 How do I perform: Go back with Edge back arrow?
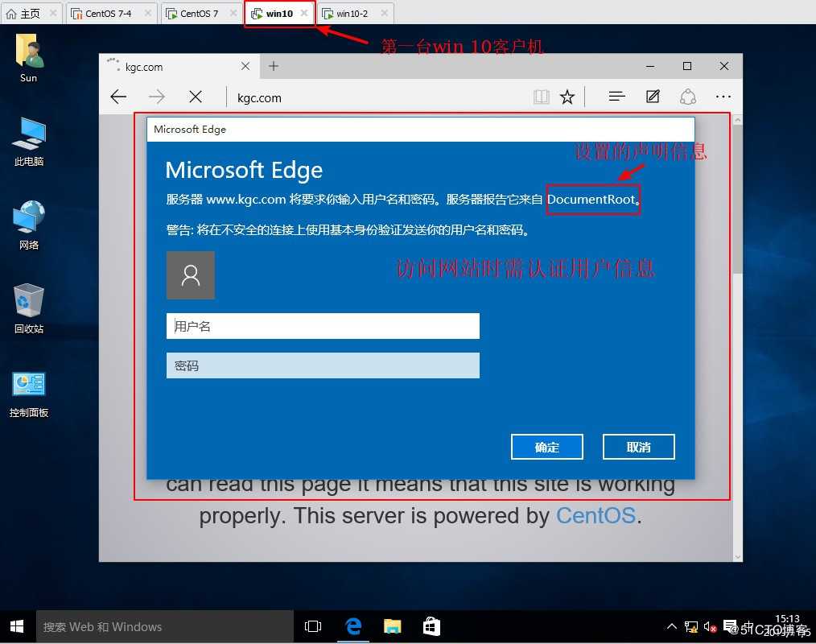pyautogui.click(x=118, y=97)
